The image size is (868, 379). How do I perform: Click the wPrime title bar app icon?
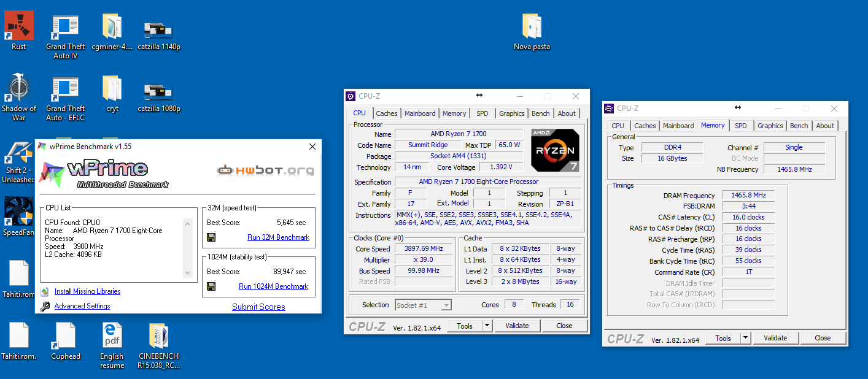42,147
